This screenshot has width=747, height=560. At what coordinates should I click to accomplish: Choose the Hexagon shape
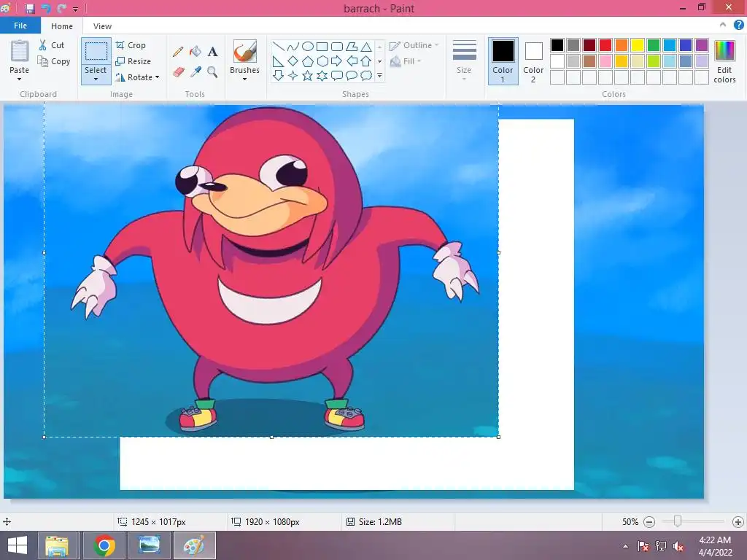(x=322, y=61)
